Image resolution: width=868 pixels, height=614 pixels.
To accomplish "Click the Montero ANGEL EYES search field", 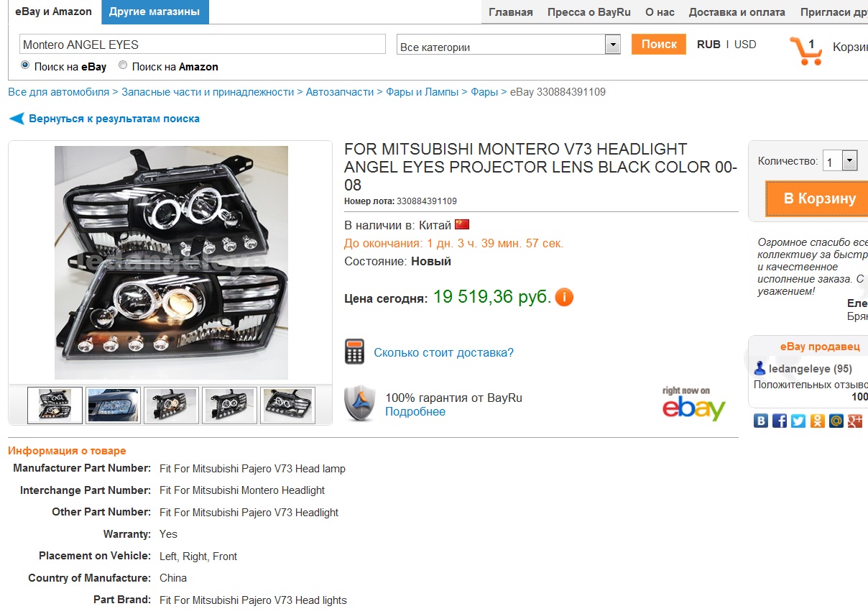I will (203, 44).
